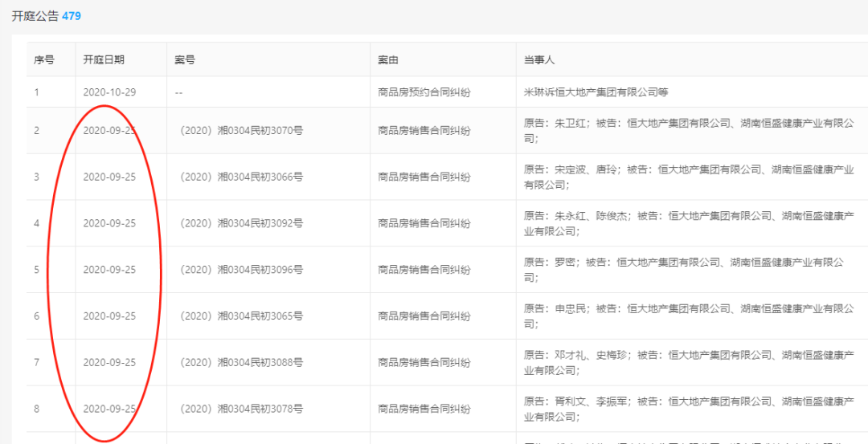Click 商品房销售合同纠纷 in the 3078号 row
This screenshot has width=868, height=444.
(424, 409)
